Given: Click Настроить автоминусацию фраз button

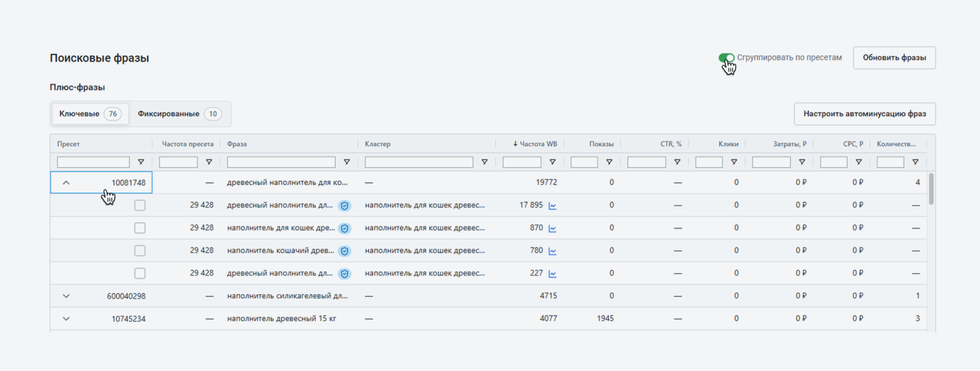Looking at the screenshot, I should click(864, 114).
